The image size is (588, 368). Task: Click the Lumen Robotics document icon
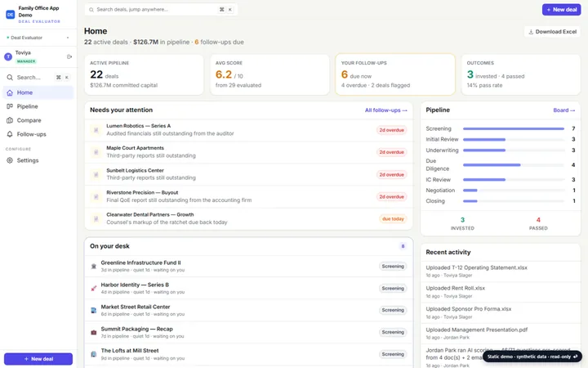click(96, 130)
